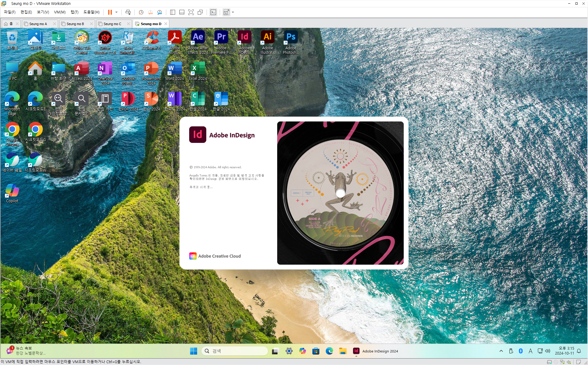Open the Office Tab Center icon
The width and height of the screenshot is (588, 365).
[x=82, y=42]
